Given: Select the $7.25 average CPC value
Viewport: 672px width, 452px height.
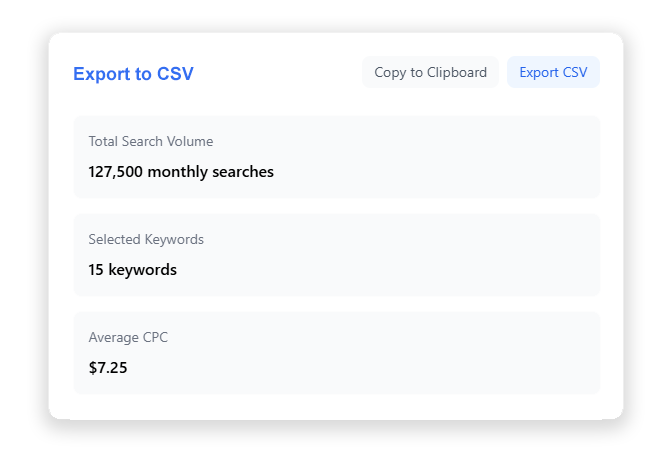Looking at the screenshot, I should click(x=108, y=368).
